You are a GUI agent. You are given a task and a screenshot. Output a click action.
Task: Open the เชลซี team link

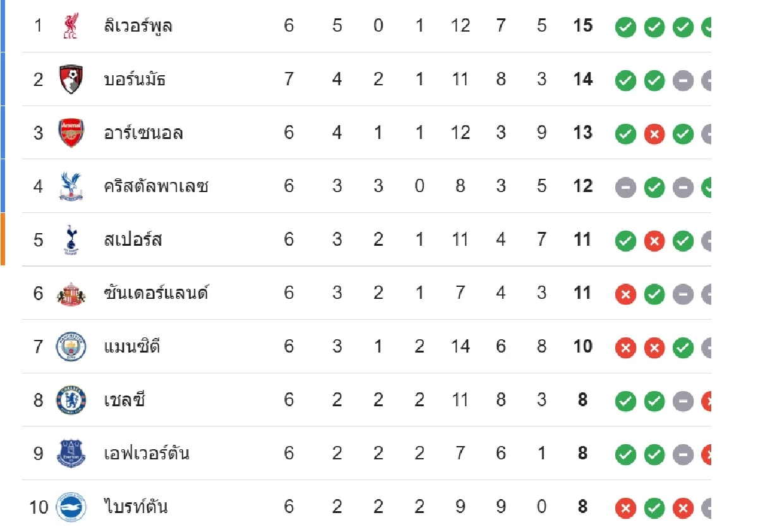pyautogui.click(x=125, y=400)
